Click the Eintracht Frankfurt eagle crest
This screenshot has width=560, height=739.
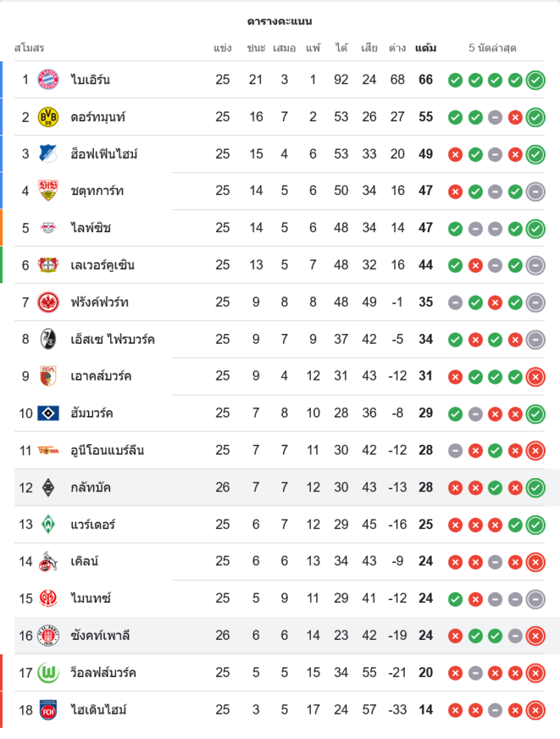(48, 302)
